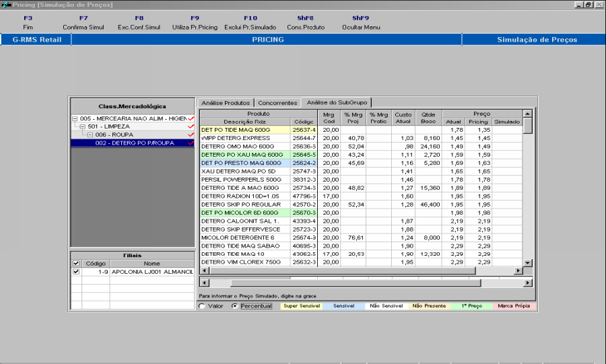Click right arrow of lower horizontal scrollbar
Viewport: 606px width, 364px height.
pyautogui.click(x=528, y=283)
